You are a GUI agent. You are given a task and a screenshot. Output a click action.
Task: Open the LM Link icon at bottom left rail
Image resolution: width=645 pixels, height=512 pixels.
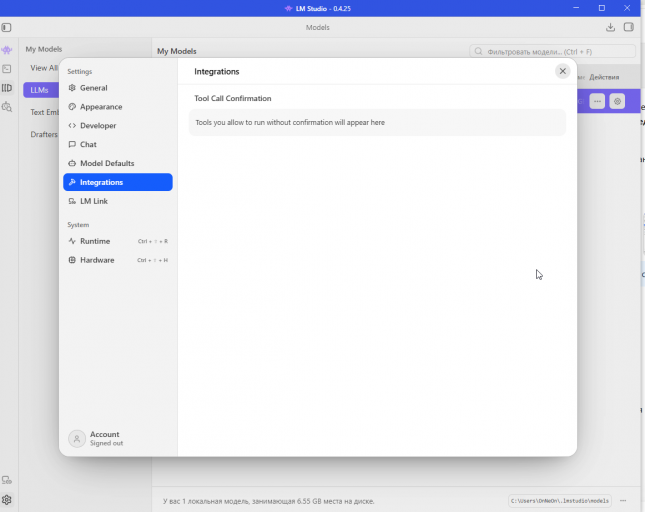7,480
